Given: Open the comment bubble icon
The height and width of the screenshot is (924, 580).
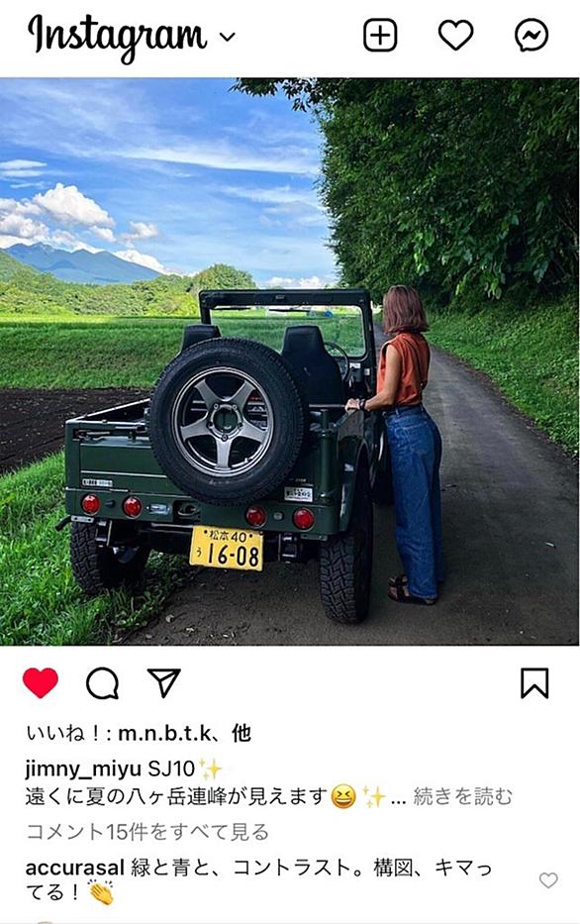Looking at the screenshot, I should click(x=103, y=683).
